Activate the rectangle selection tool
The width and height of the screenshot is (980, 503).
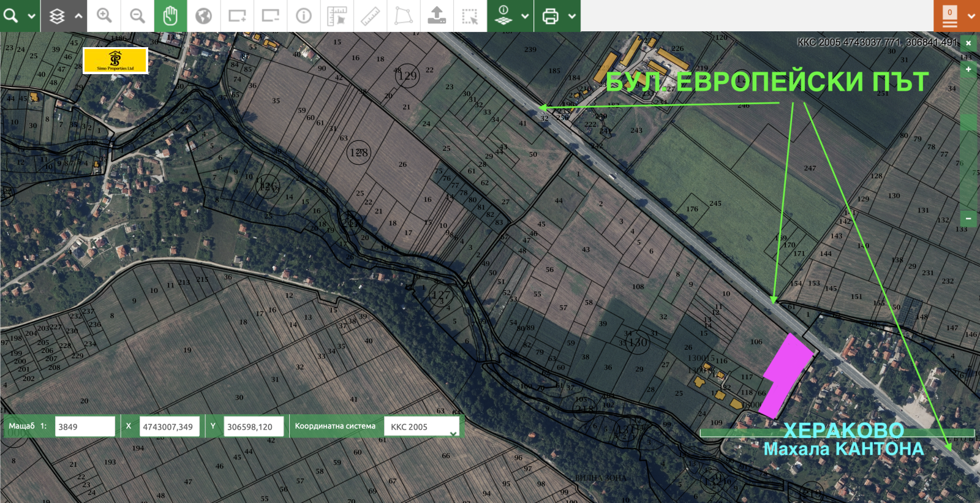470,16
